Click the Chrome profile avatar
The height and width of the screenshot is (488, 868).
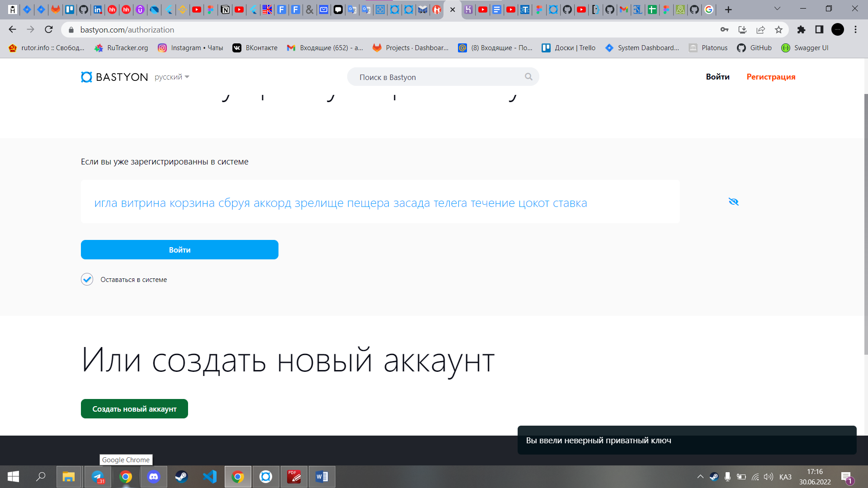point(838,29)
